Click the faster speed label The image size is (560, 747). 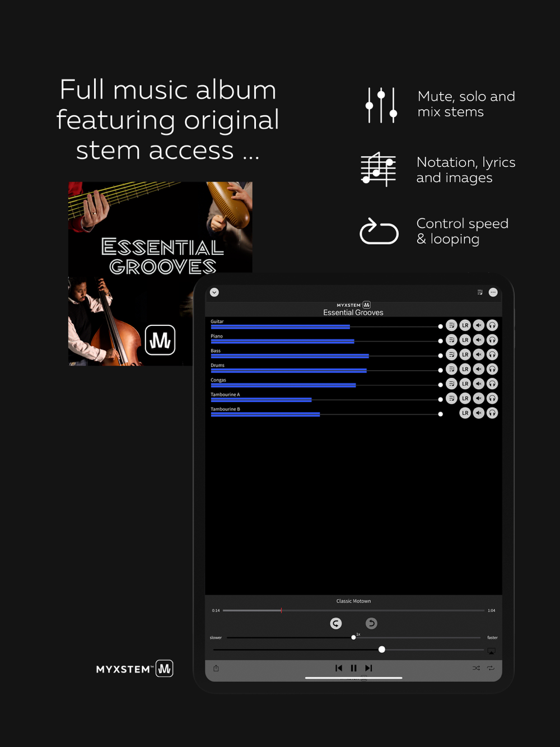492,638
